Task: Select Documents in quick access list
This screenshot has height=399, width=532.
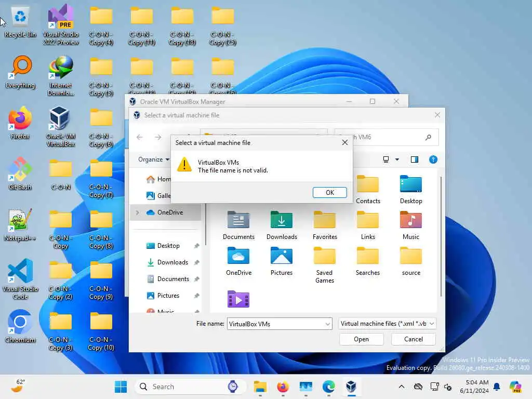Action: tap(173, 279)
